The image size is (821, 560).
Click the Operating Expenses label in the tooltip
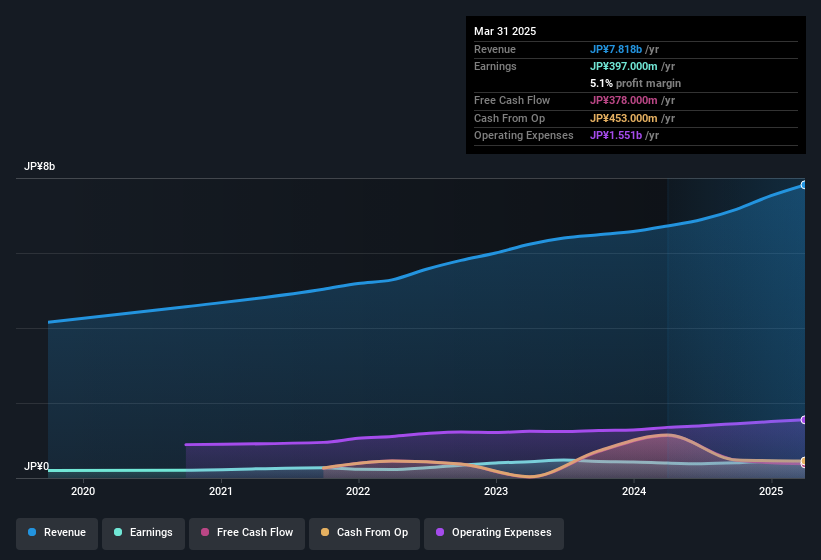click(x=523, y=136)
